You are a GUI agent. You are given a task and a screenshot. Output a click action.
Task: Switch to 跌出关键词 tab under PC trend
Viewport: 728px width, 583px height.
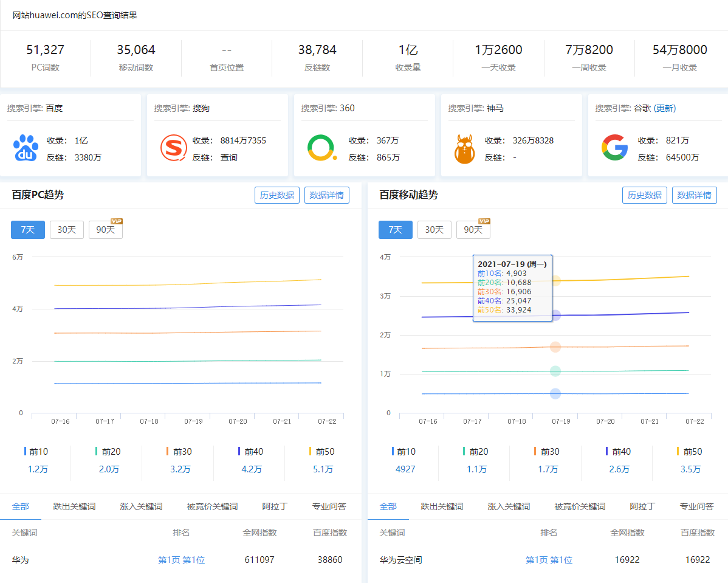(x=74, y=506)
